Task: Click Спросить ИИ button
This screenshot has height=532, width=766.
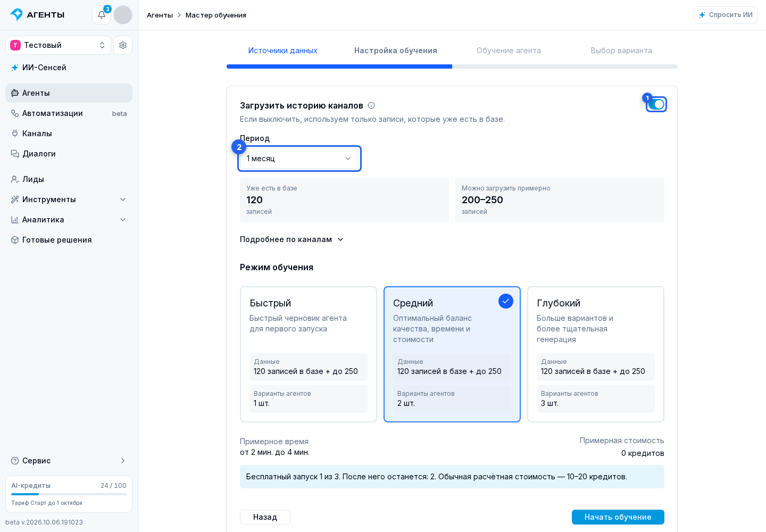Action: pos(726,15)
